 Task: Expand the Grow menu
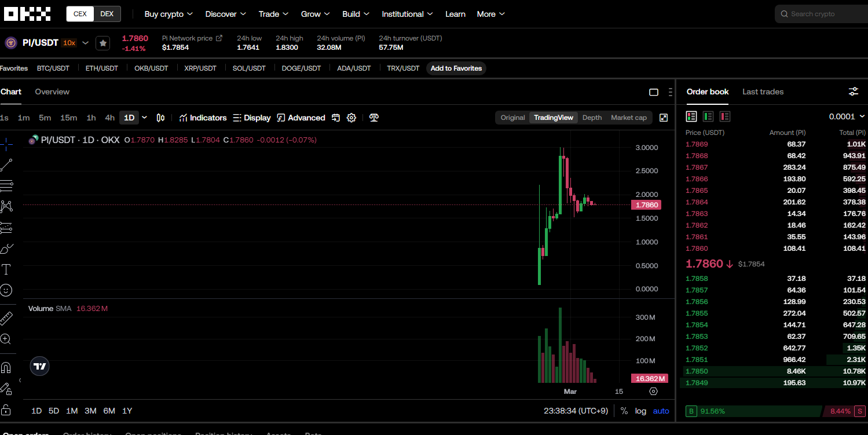pyautogui.click(x=316, y=14)
